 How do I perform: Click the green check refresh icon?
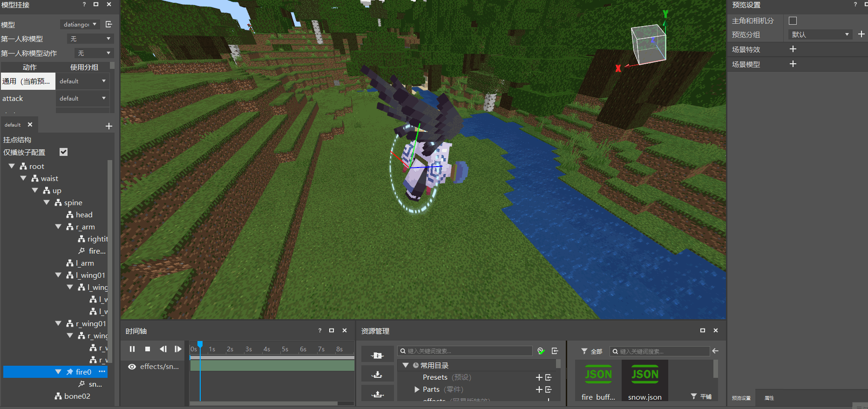pyautogui.click(x=541, y=351)
